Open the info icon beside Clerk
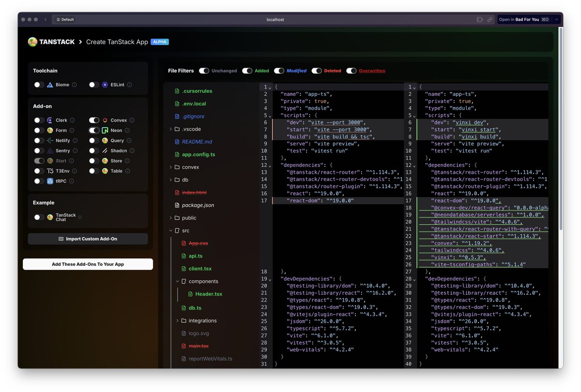This screenshot has height=392, width=581. [72, 120]
